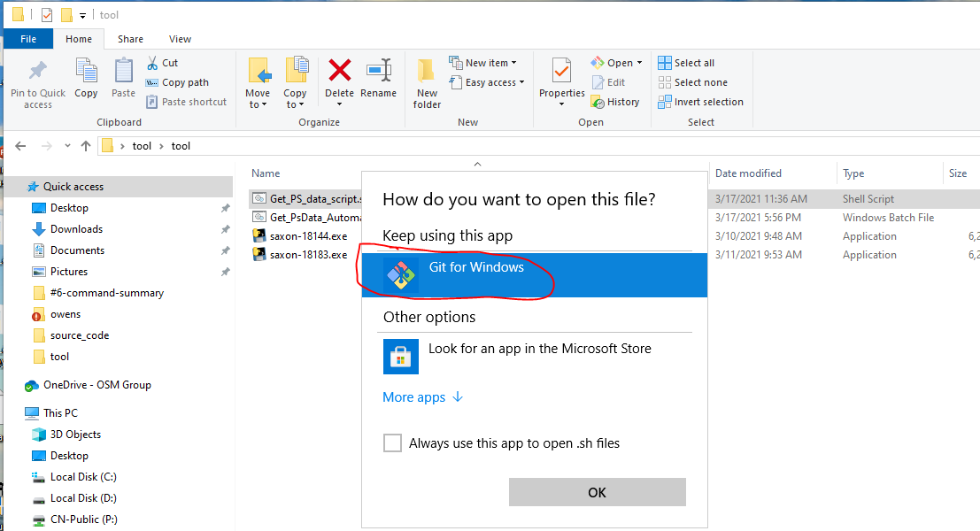Click the Rename icon
This screenshot has height=531, width=980.
[379, 70]
